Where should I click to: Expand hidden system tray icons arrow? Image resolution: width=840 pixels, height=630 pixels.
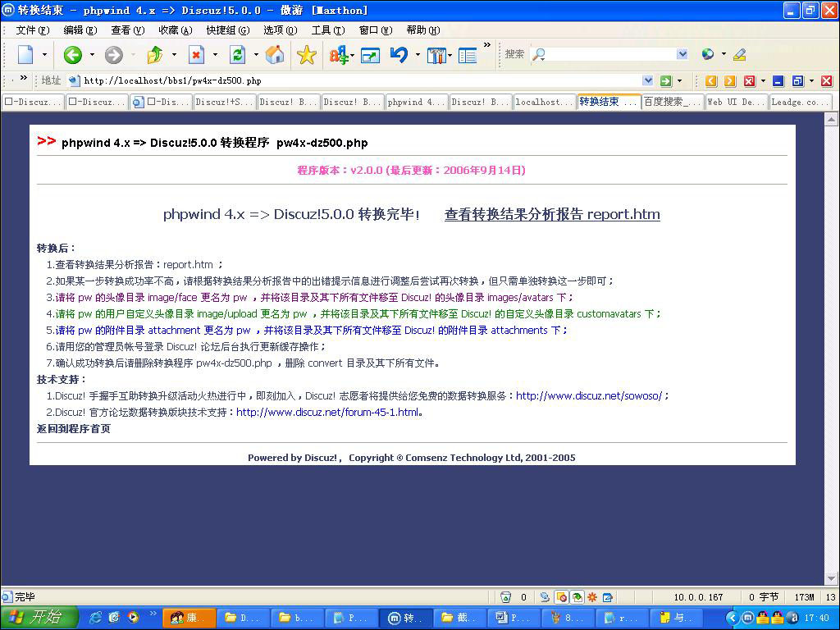(x=733, y=618)
